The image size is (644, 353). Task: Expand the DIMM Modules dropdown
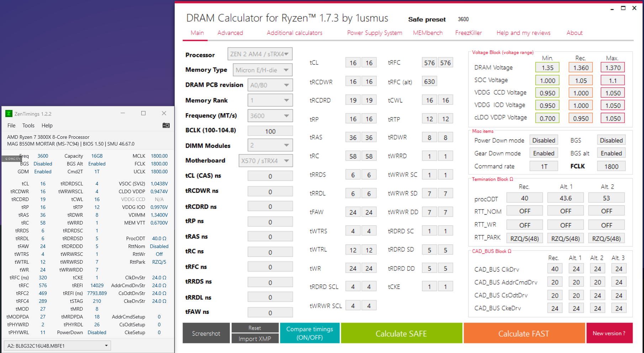(x=270, y=145)
